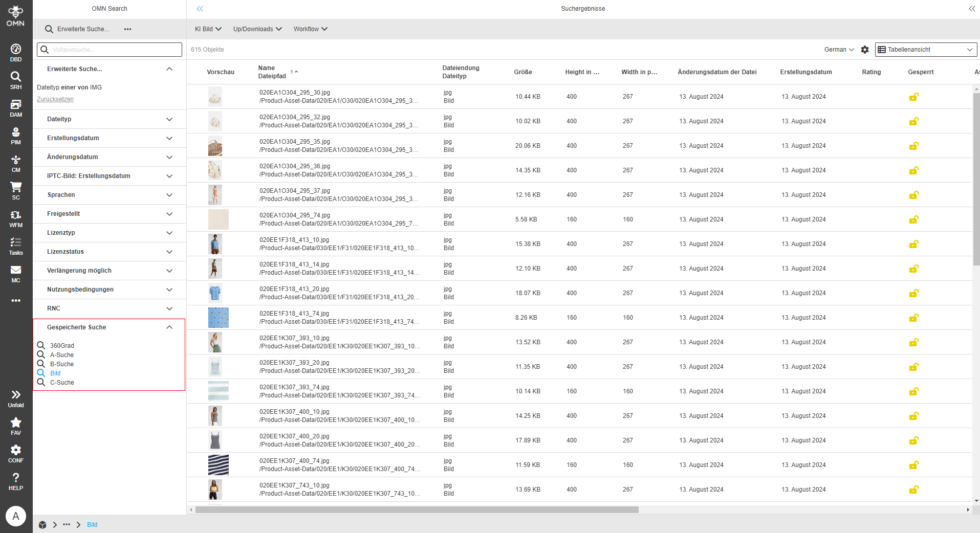Open the CONF configuration module
The width and height of the screenshot is (980, 533).
coord(15,452)
